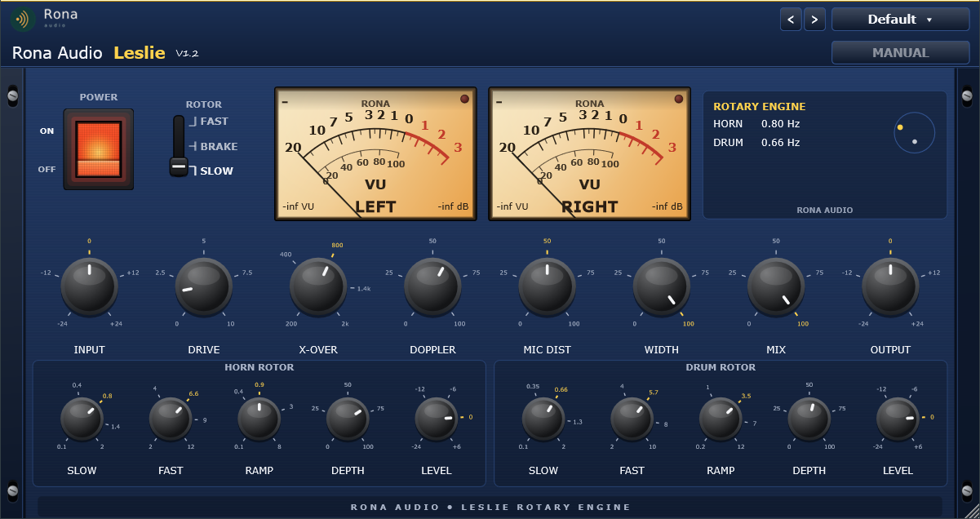Viewport: 980px width, 519px height.
Task: Click the rotary engine position circle display
Action: 914,133
